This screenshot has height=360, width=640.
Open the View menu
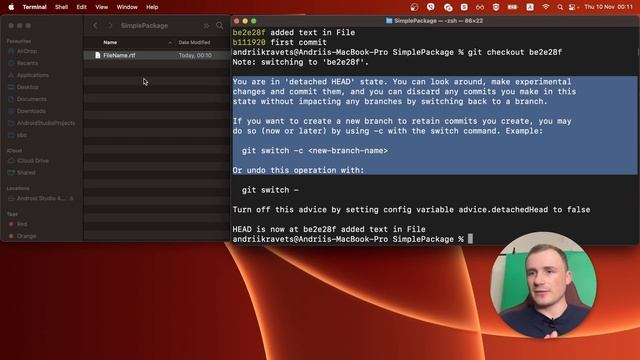pyautogui.click(x=102, y=7)
